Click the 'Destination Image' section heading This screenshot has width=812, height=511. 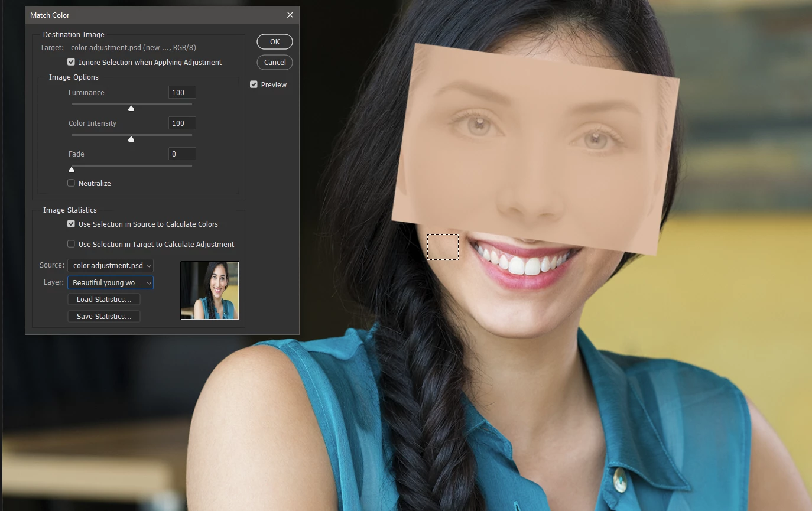click(74, 35)
